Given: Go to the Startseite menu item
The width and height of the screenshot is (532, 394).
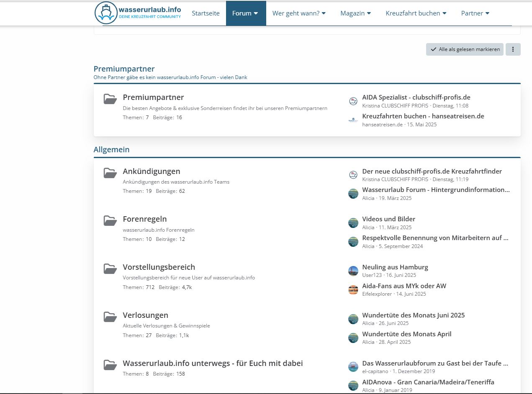Looking at the screenshot, I should click(206, 13).
